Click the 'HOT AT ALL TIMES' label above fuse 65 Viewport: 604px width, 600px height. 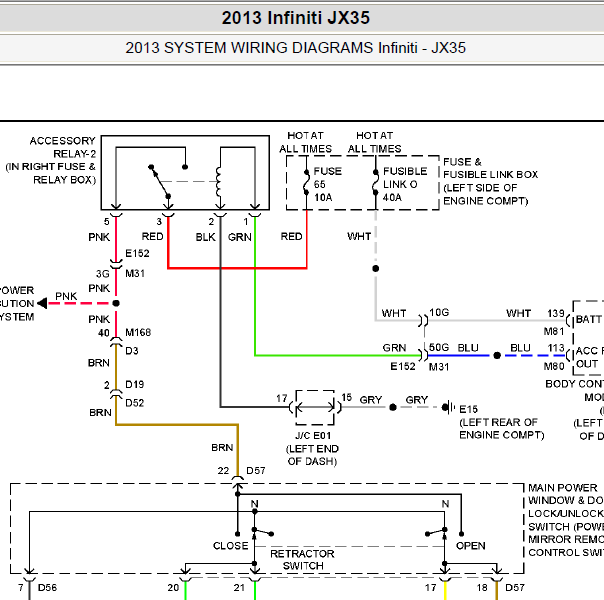click(305, 142)
